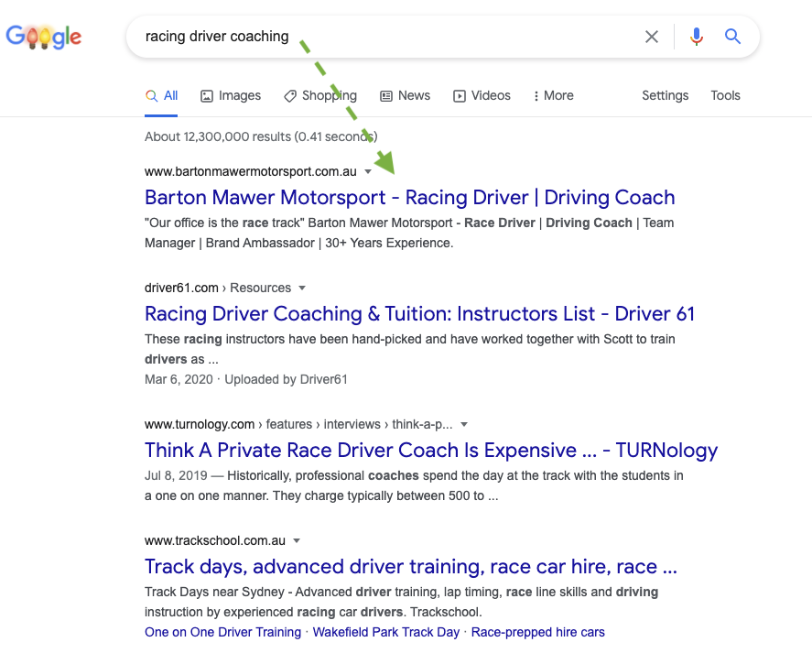Open search Settings
This screenshot has width=812, height=653.
coord(665,96)
